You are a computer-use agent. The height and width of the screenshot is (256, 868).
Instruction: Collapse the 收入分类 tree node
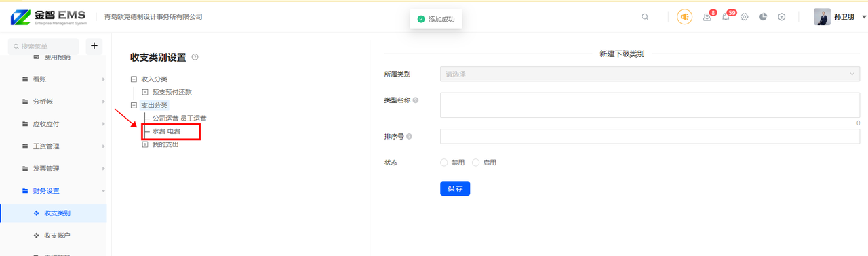(x=134, y=79)
